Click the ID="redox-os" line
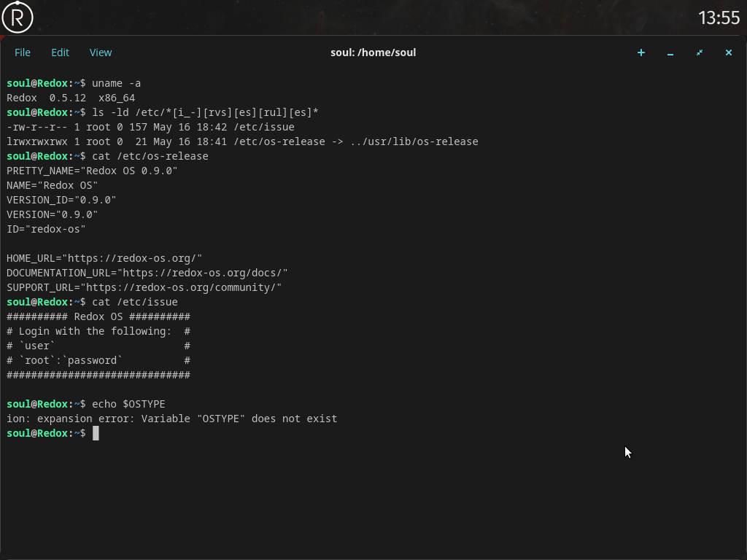The width and height of the screenshot is (747, 560). (46, 229)
